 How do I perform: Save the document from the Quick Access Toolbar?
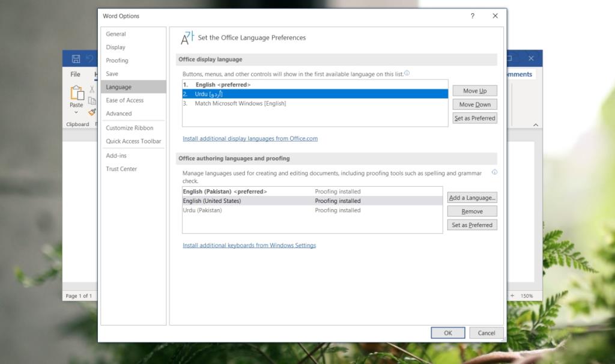click(x=76, y=58)
